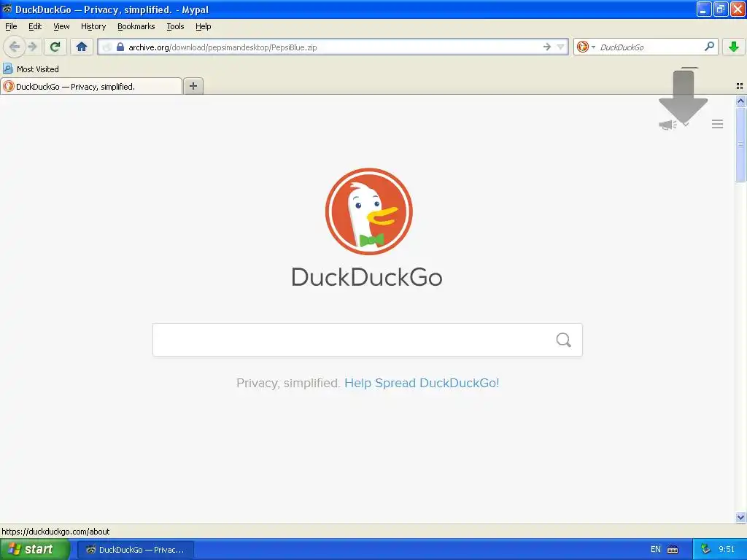Click the scrollbar down arrow
Image resolution: width=747 pixels, height=560 pixels.
tap(740, 517)
